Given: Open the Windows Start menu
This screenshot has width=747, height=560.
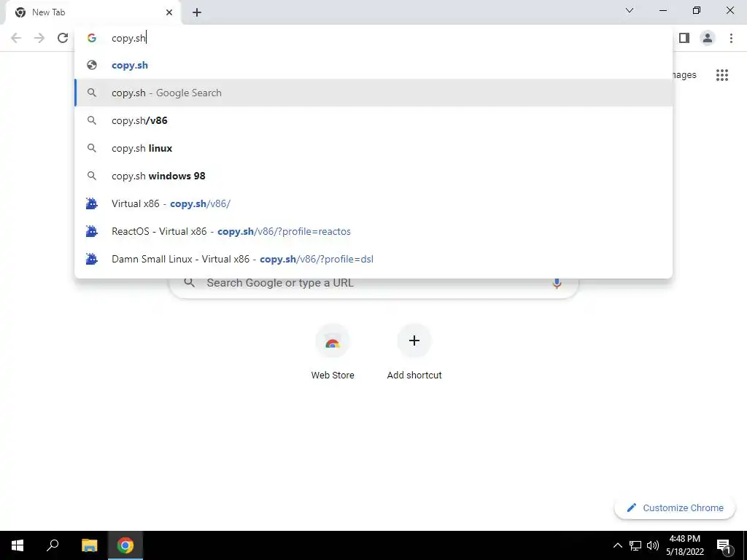Looking at the screenshot, I should coord(18,545).
